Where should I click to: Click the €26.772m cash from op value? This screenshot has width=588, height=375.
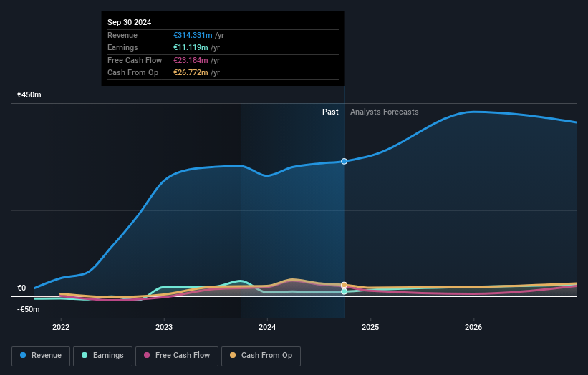(x=191, y=73)
